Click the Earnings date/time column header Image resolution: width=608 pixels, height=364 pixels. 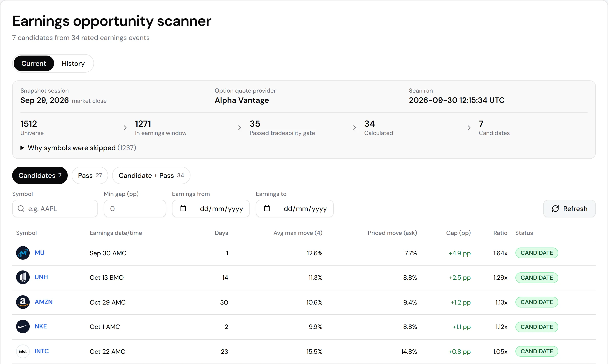pos(116,233)
